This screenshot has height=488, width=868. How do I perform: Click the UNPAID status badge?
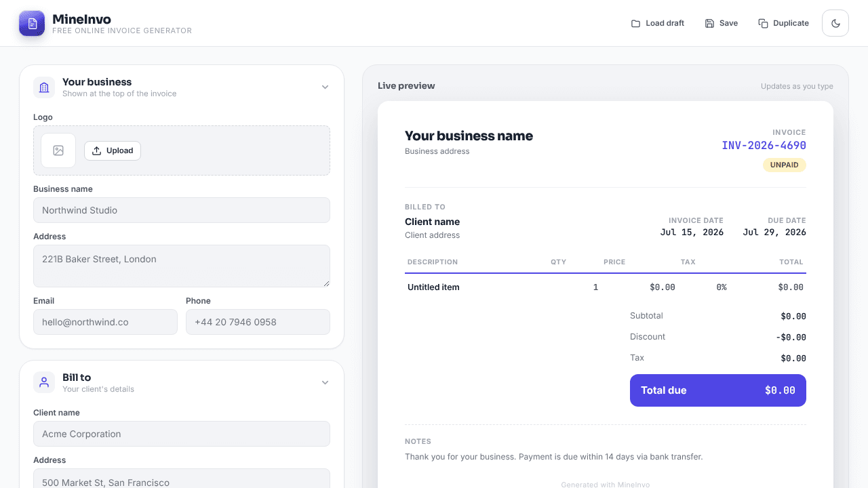pyautogui.click(x=785, y=165)
